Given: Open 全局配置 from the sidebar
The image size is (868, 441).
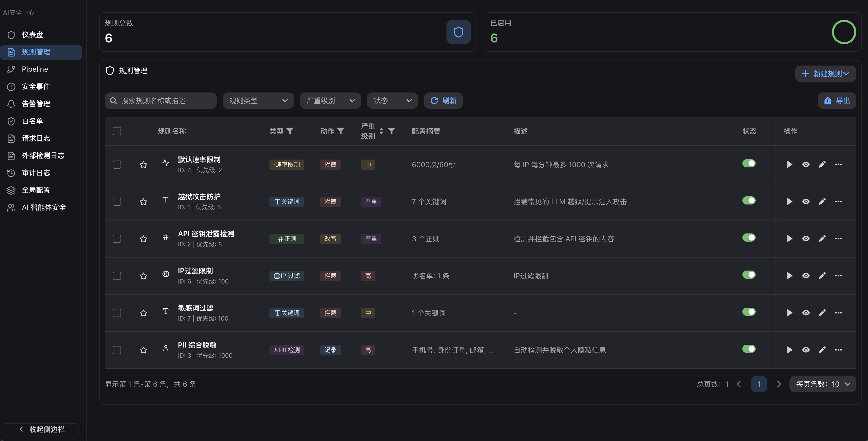Looking at the screenshot, I should click(x=36, y=190).
